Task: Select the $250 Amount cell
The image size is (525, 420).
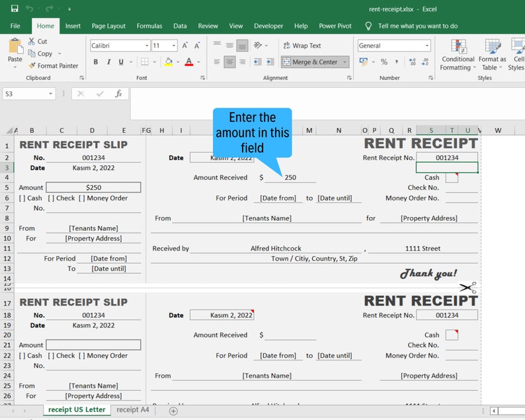Action: [93, 188]
